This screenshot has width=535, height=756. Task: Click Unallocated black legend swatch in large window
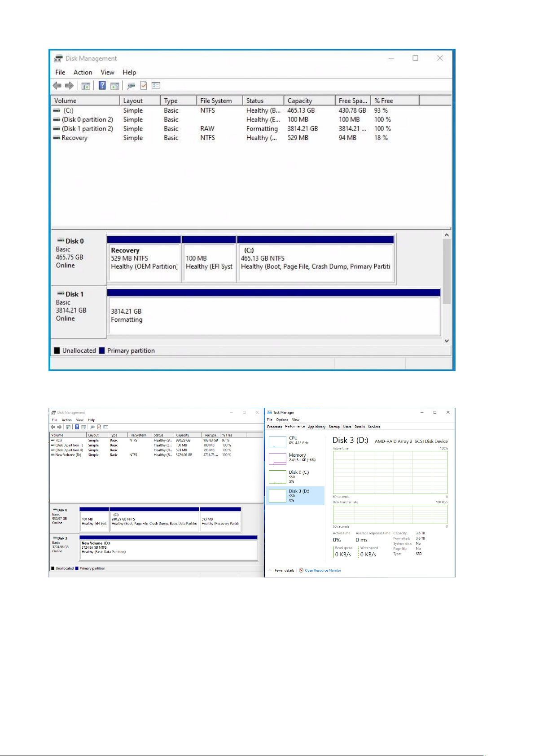click(57, 350)
